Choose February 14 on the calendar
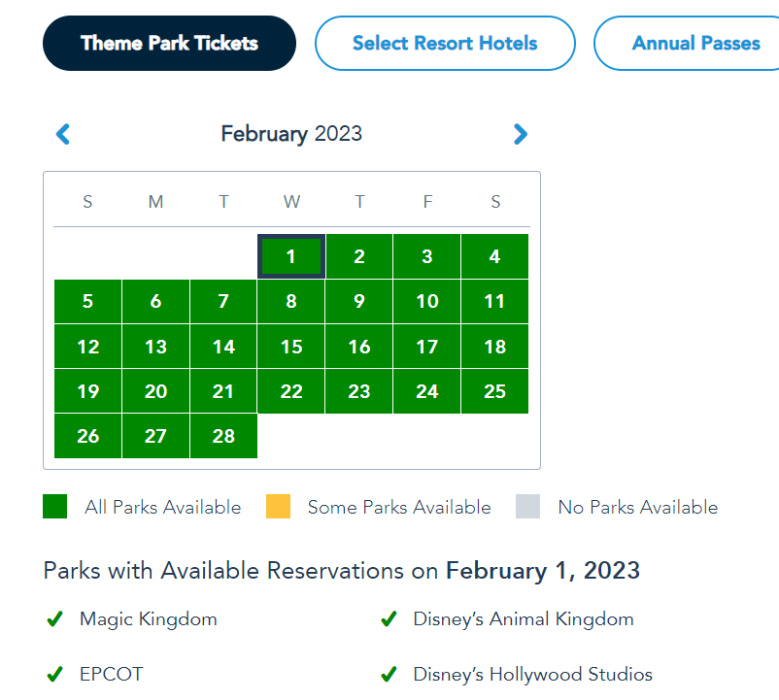This screenshot has height=700, width=779. (x=223, y=347)
